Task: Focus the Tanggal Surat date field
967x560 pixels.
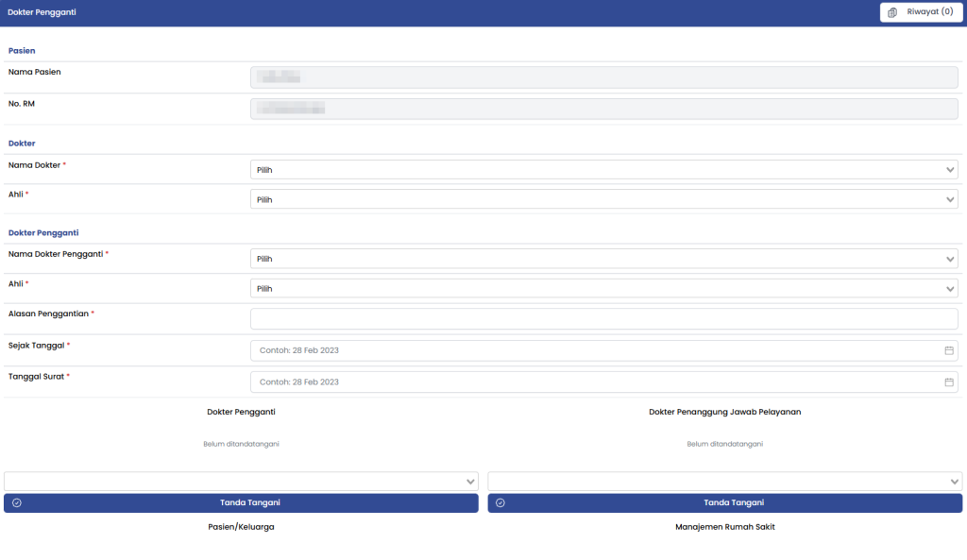Action: [595, 382]
